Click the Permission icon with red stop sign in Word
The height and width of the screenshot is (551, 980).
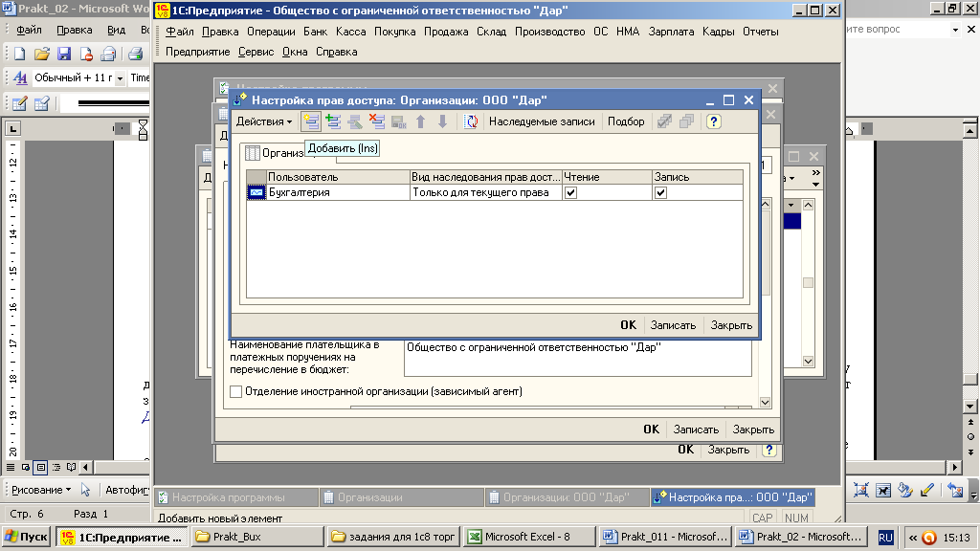(86, 55)
